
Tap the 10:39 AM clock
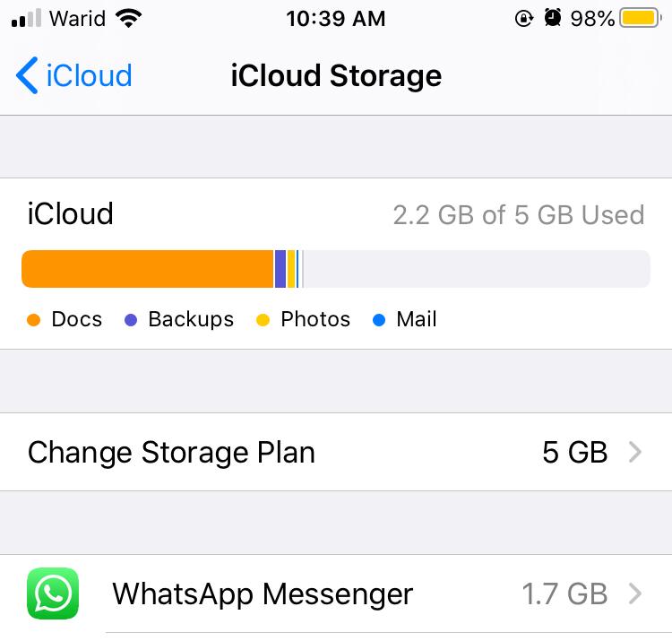[x=336, y=19]
